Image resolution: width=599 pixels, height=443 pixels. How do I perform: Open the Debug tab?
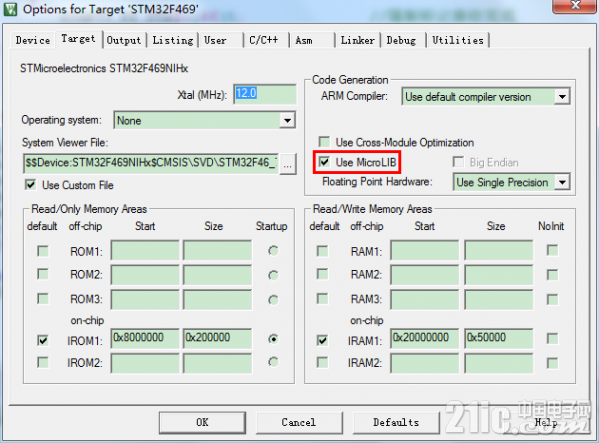(401, 40)
